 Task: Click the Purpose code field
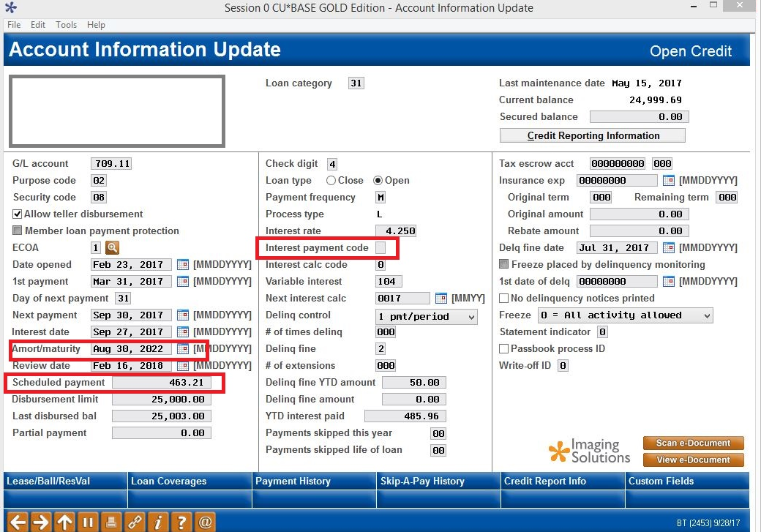click(99, 181)
